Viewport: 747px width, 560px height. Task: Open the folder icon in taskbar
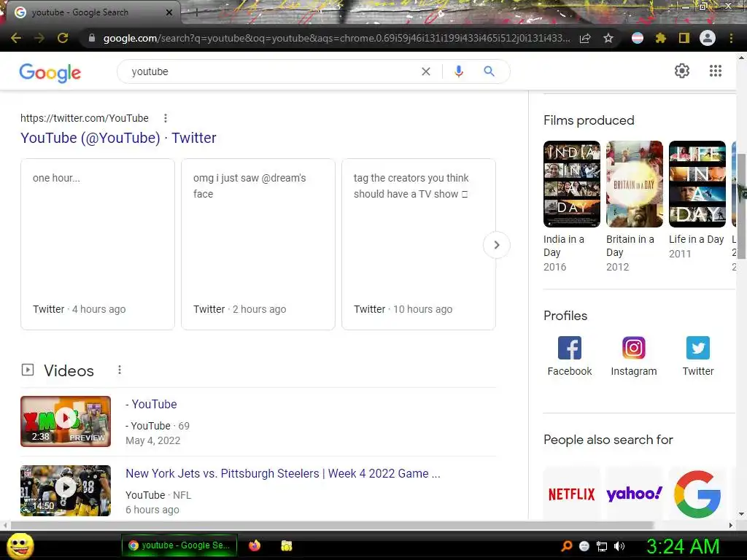(x=286, y=545)
